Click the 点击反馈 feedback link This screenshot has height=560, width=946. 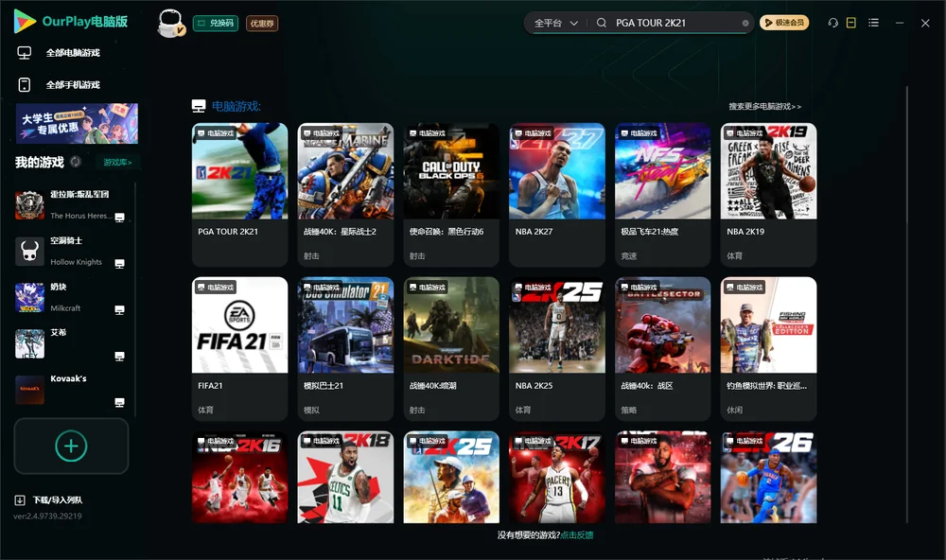pos(577,534)
